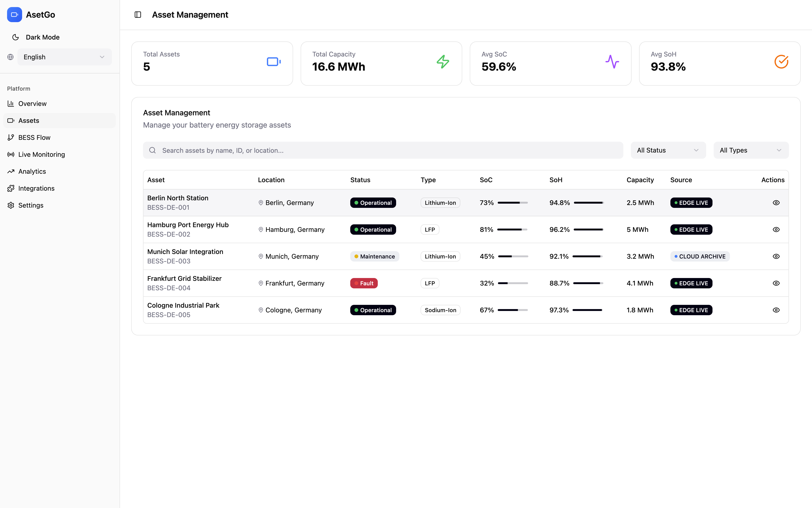Open BESS Flow in the sidebar
This screenshot has width=812, height=508.
coord(34,137)
